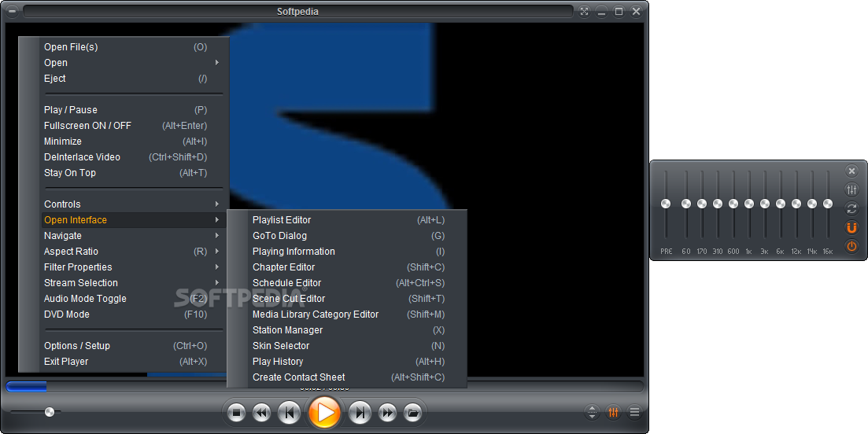Click the volume slider knob
The image size is (868, 434).
click(50, 412)
